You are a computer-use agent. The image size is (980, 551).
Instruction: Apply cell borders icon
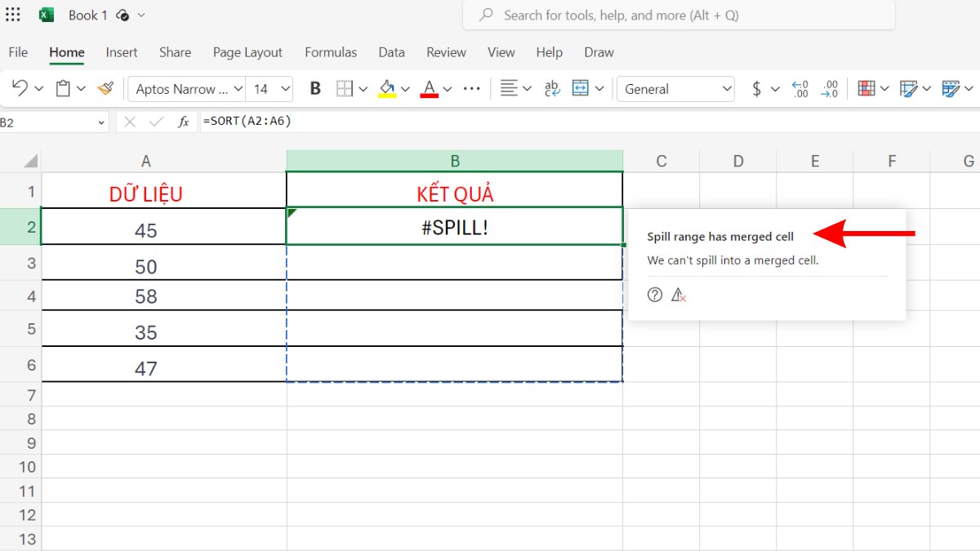345,89
